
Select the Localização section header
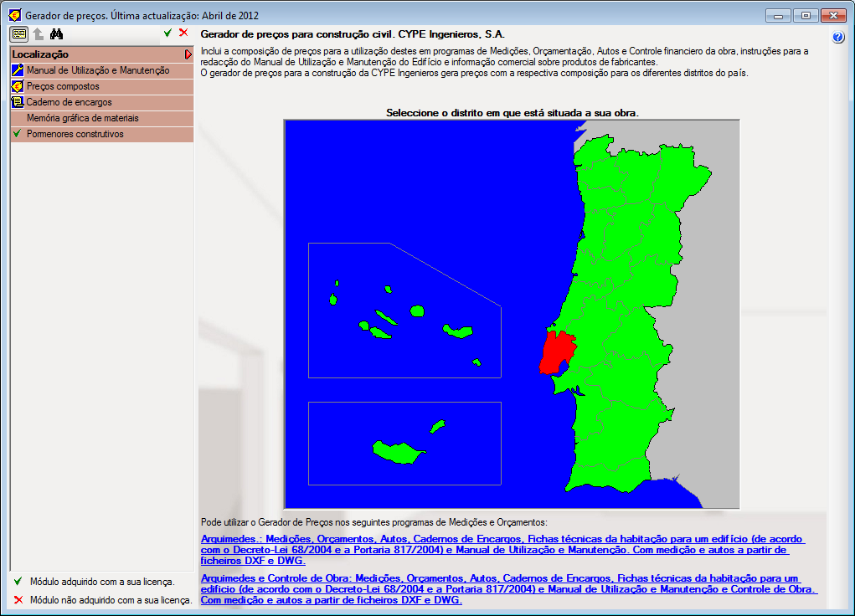102,54
